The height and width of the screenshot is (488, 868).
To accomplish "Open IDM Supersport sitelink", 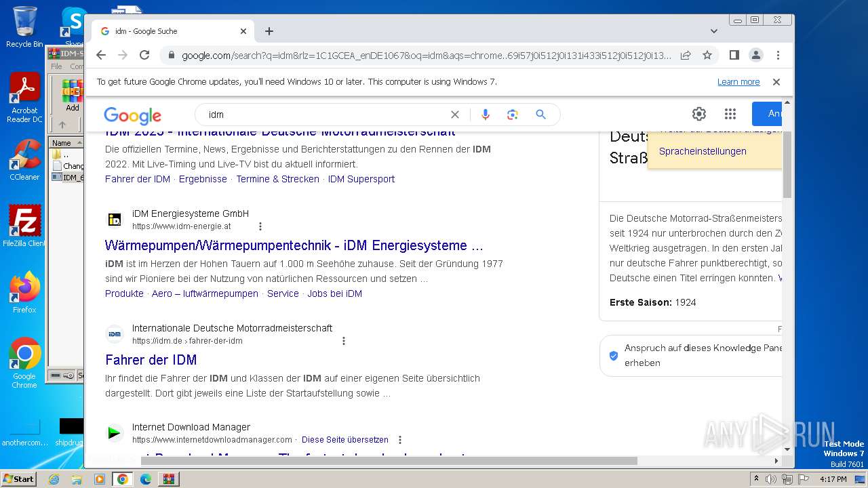I will click(x=361, y=179).
